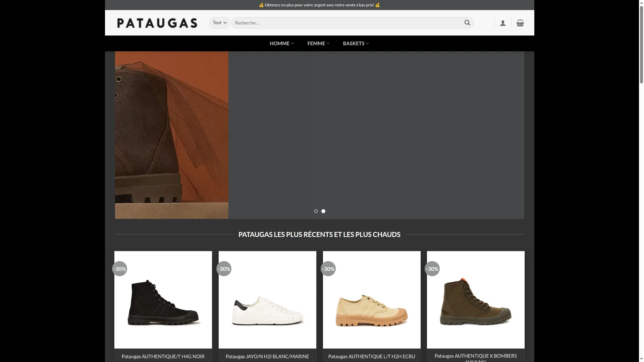644x362 pixels.
Task: Click -30% badge on khaki boot
Action: pyautogui.click(x=432, y=269)
